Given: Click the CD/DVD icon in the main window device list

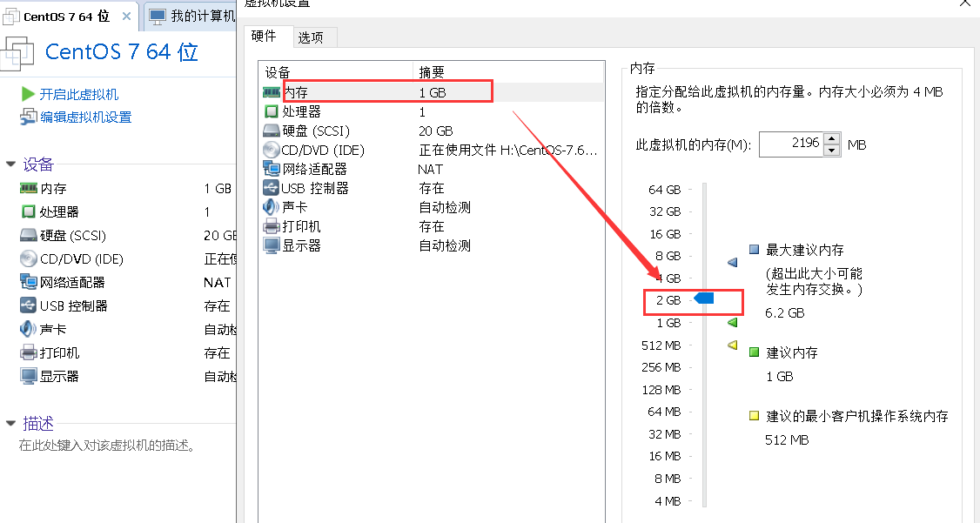Looking at the screenshot, I should point(29,258).
